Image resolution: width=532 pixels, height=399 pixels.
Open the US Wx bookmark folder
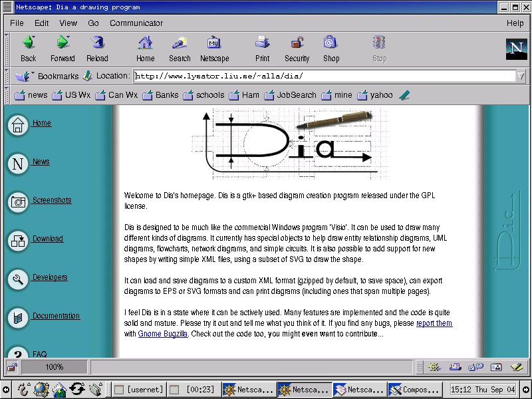coord(71,95)
